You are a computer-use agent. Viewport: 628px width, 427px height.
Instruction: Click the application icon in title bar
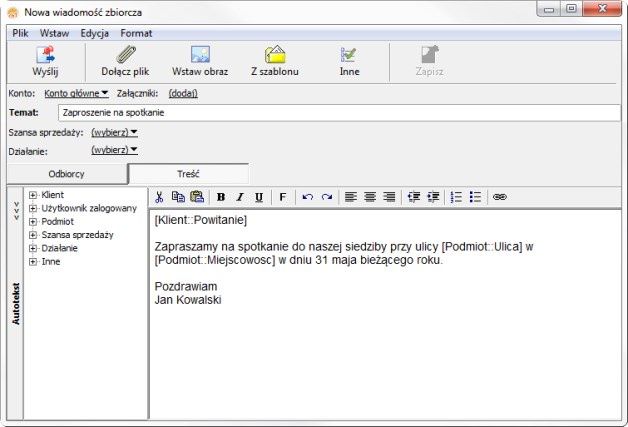(x=13, y=12)
